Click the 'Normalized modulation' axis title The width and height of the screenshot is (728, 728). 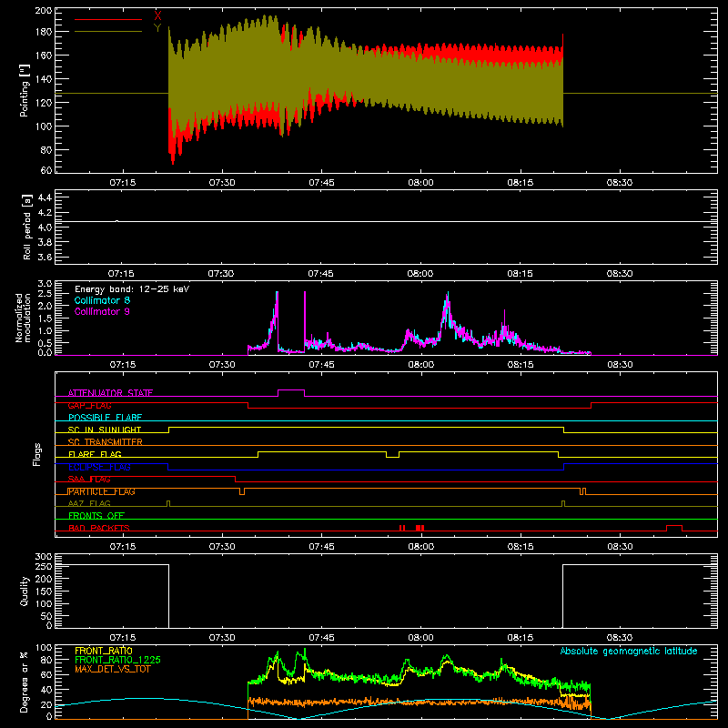pos(22,318)
